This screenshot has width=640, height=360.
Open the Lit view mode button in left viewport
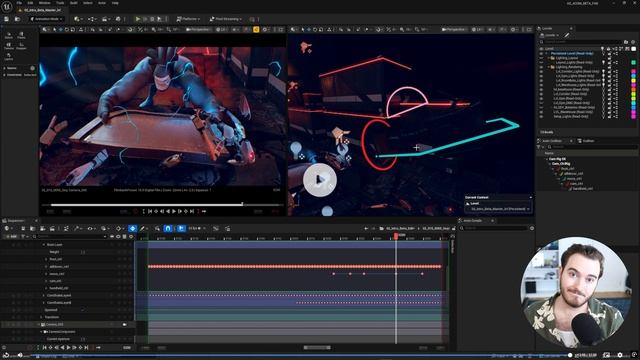point(221,29)
